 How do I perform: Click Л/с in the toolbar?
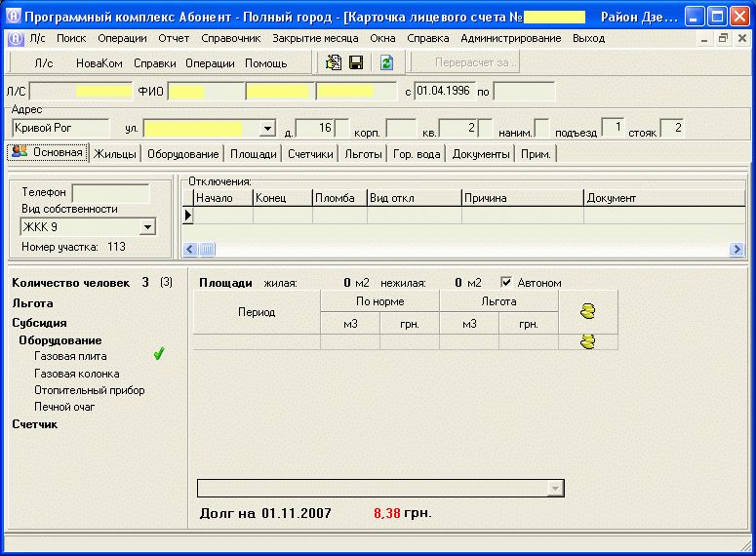pos(43,63)
